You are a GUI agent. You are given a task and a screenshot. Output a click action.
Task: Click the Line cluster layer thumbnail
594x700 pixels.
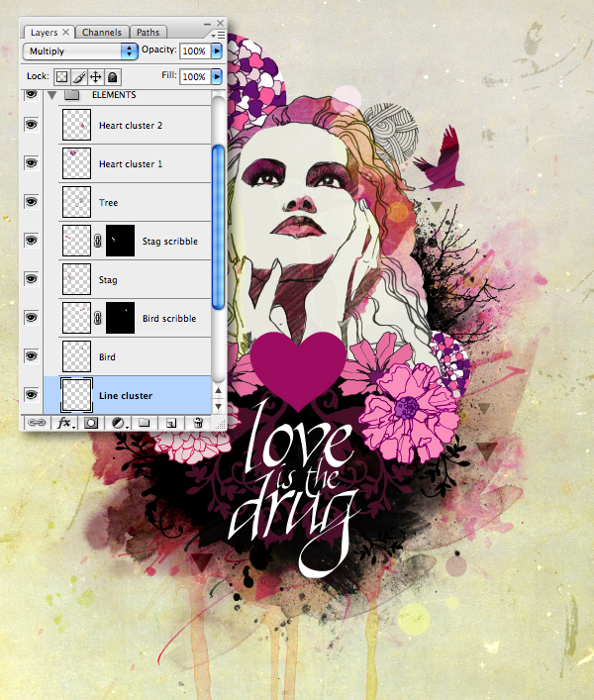click(76, 395)
